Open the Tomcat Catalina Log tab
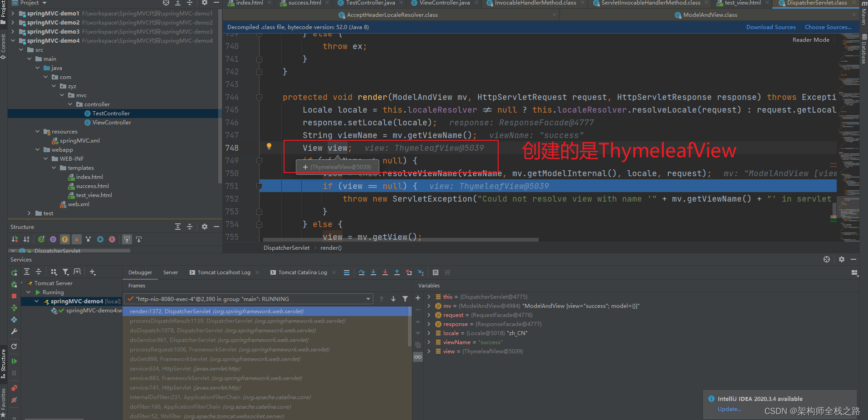This screenshot has height=420, width=868. click(x=302, y=272)
